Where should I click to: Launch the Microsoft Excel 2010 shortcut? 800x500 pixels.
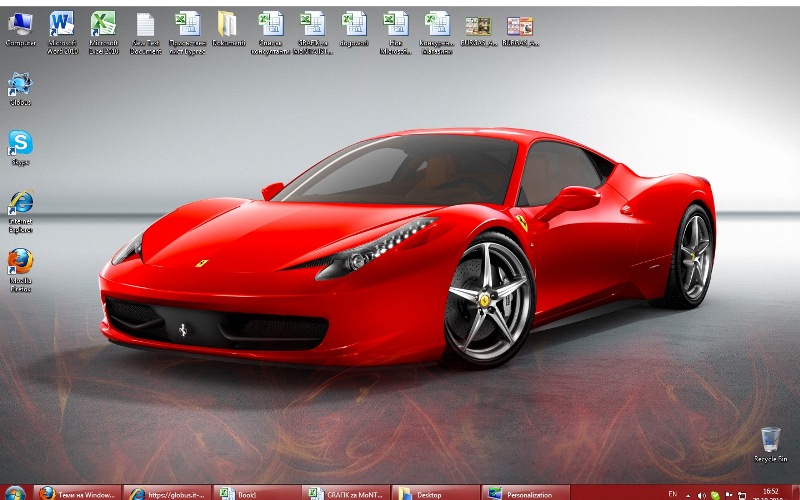pos(103,26)
